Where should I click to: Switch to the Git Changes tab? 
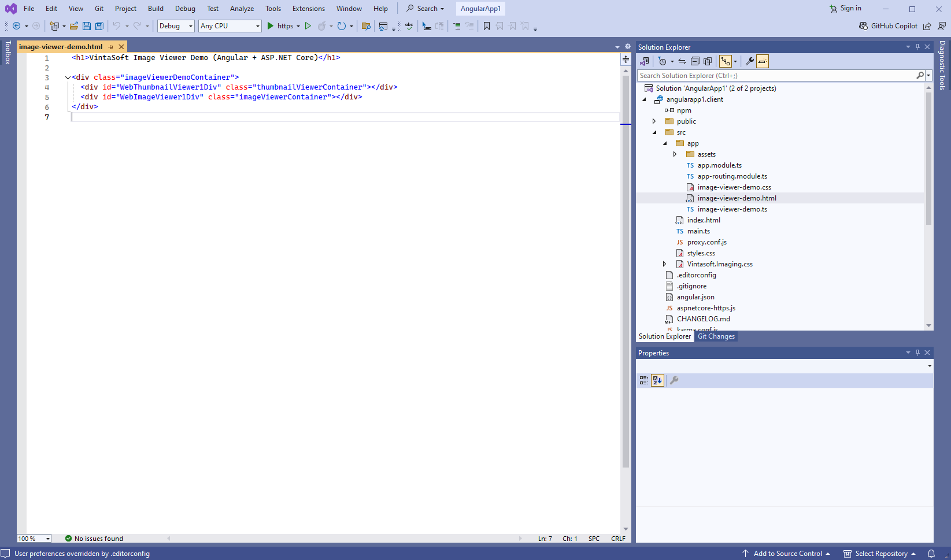[716, 336]
